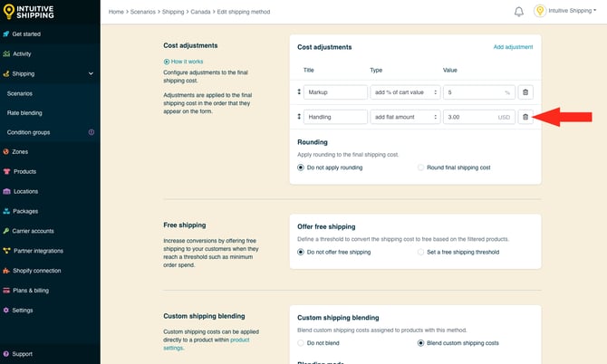Edit the Handling 3.00 USD value field
The width and height of the screenshot is (607, 364).
point(479,117)
